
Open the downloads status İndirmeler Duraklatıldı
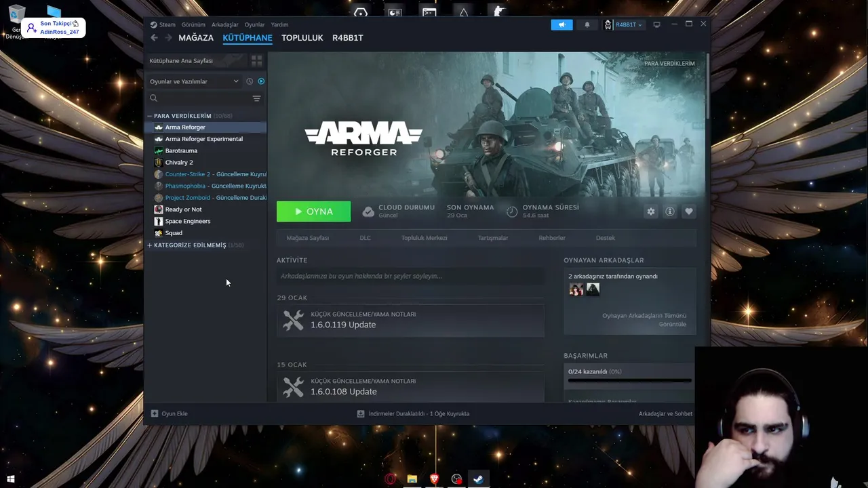(413, 413)
